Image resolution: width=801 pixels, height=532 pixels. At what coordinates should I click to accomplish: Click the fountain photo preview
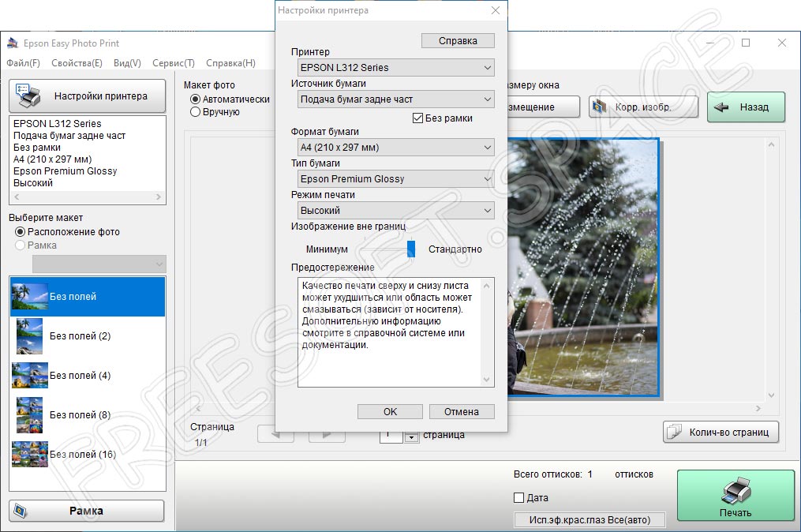coord(583,268)
